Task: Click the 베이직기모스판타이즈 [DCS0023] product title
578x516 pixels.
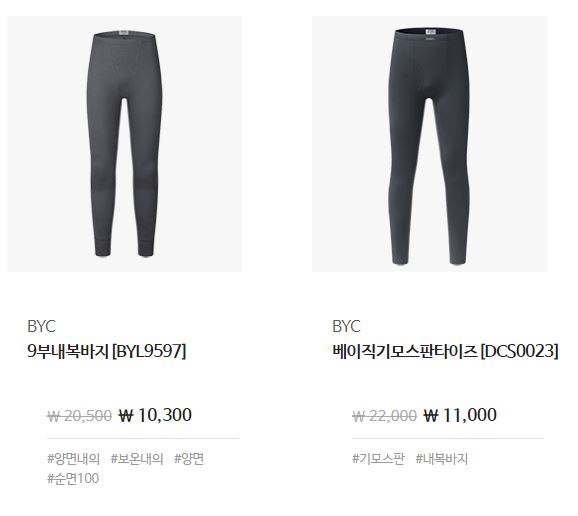Action: tap(445, 351)
